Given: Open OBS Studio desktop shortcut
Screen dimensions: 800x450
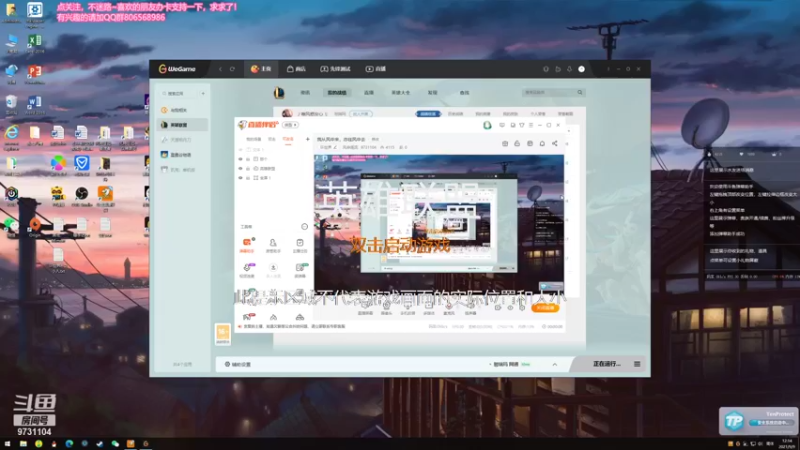Looking at the screenshot, I should tap(81, 196).
